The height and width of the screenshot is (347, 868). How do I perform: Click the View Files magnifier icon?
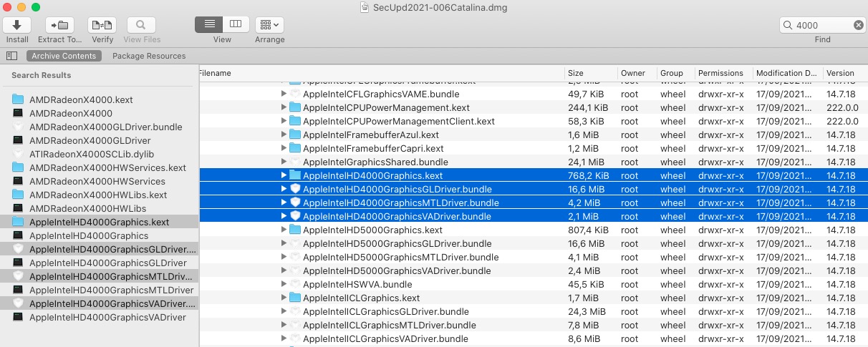click(x=141, y=25)
